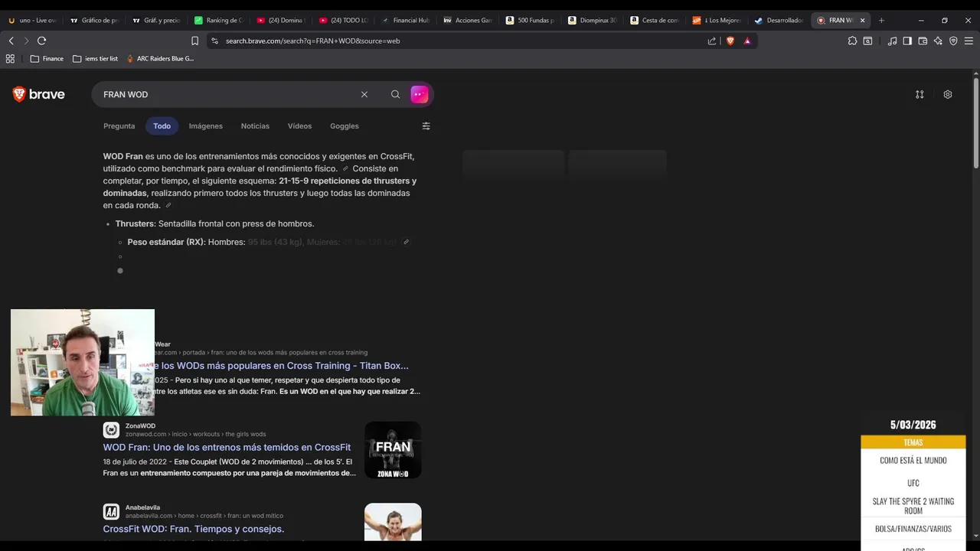Open the tab search icon

click(867, 41)
